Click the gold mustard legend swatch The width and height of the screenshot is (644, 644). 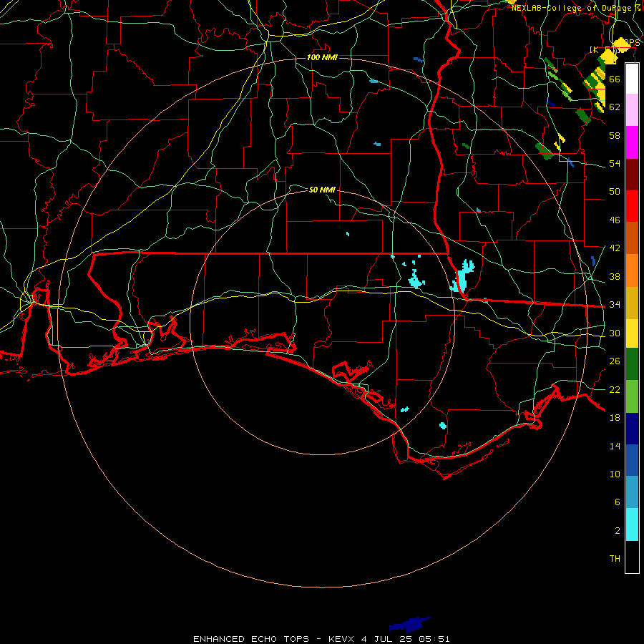(x=632, y=303)
